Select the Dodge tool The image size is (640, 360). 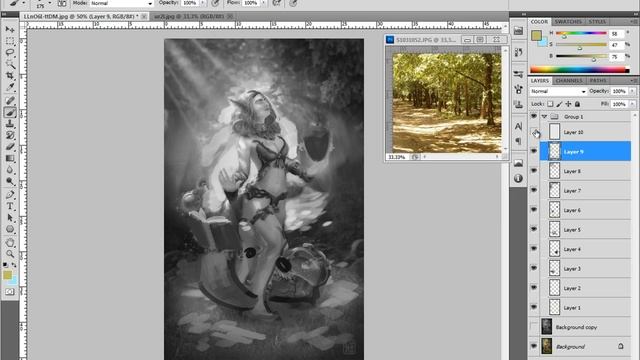pos(10,181)
